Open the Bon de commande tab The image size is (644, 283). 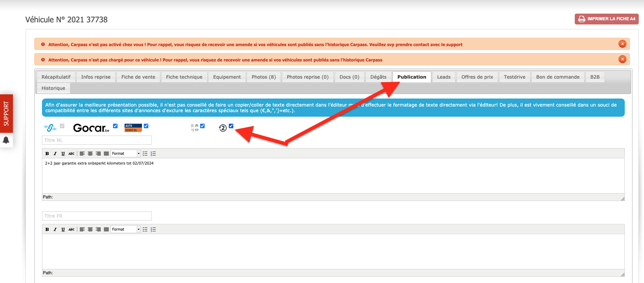558,77
